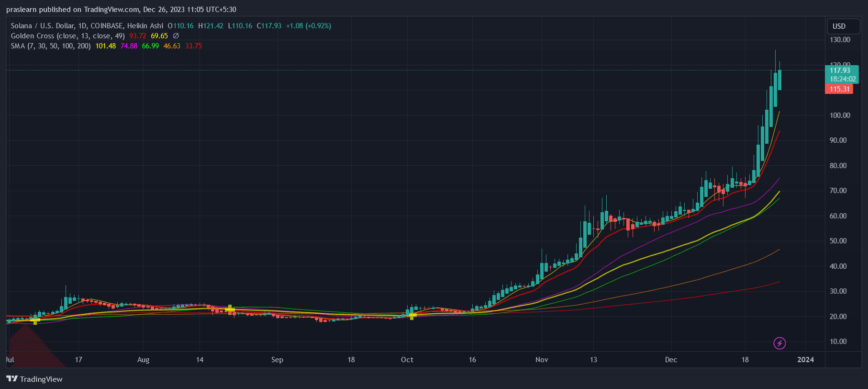The width and height of the screenshot is (868, 389).
Task: Select the Golden Cross indicator legend
Action: click(x=67, y=36)
